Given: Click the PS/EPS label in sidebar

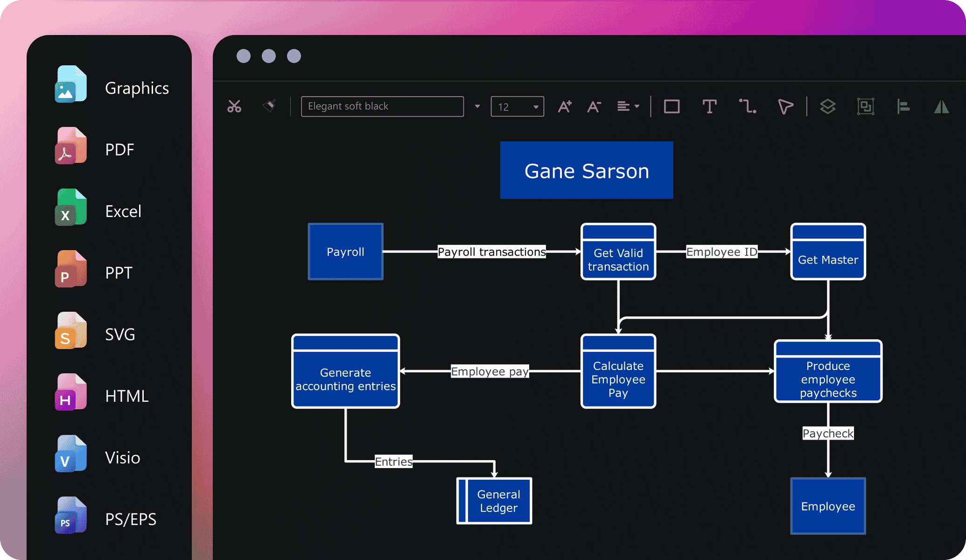Looking at the screenshot, I should (131, 519).
